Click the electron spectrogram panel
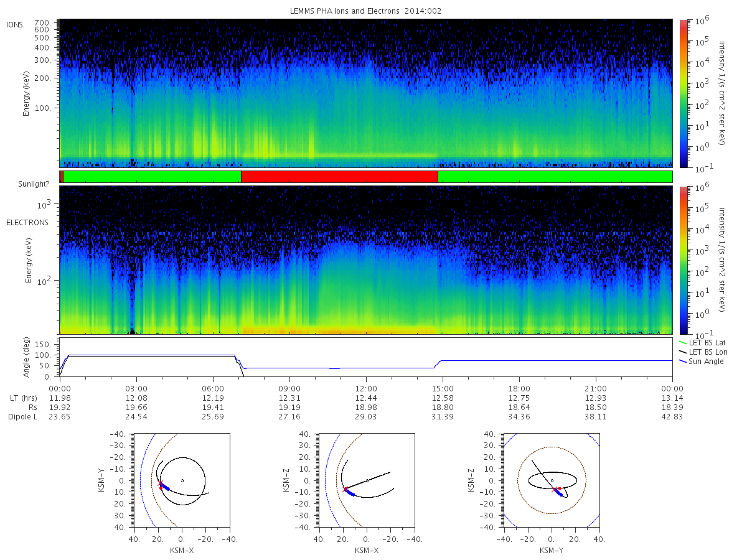 (366, 260)
